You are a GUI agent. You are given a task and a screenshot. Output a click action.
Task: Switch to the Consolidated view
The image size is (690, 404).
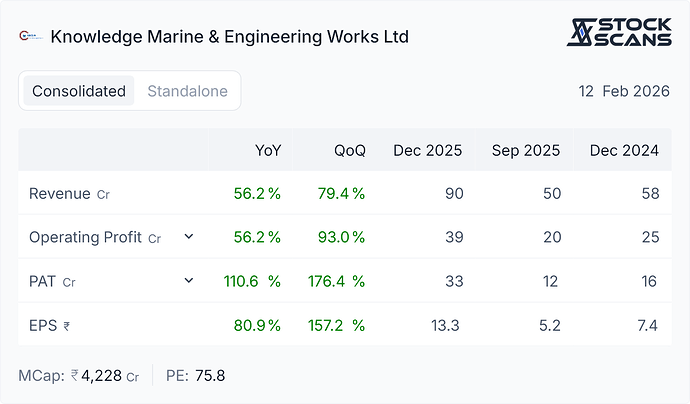[78, 91]
